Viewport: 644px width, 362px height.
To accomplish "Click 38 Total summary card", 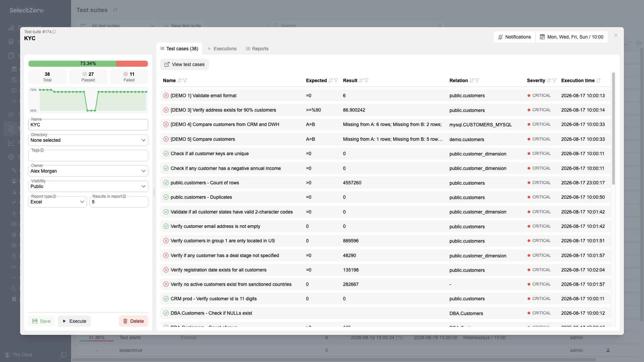I will (x=47, y=77).
